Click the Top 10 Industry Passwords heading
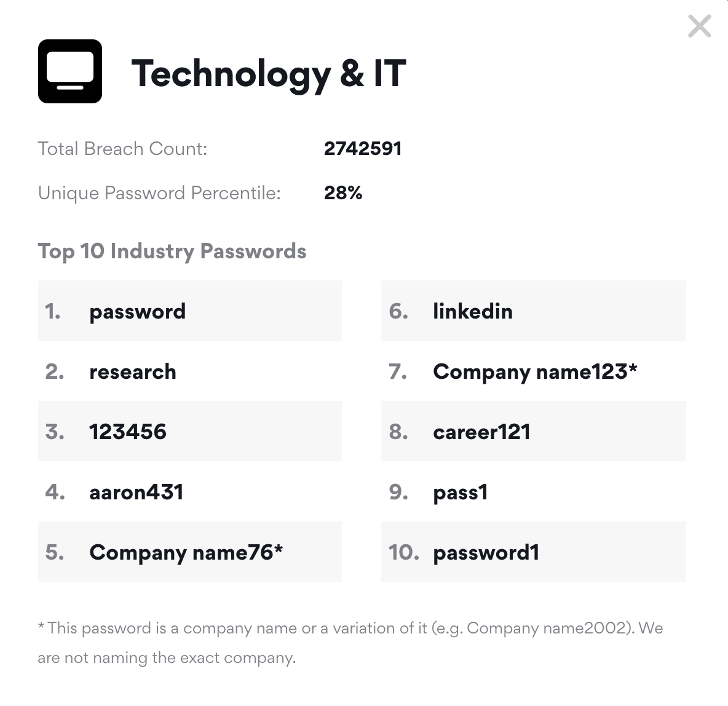 (x=172, y=251)
